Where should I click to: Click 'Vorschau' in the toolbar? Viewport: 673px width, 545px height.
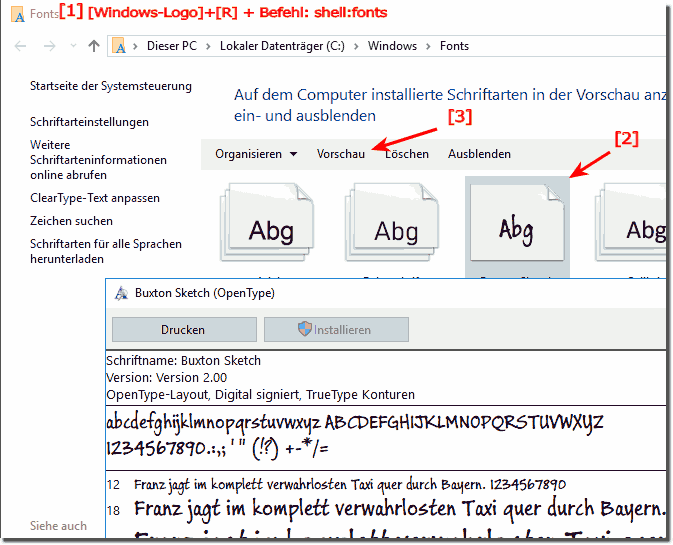[341, 154]
